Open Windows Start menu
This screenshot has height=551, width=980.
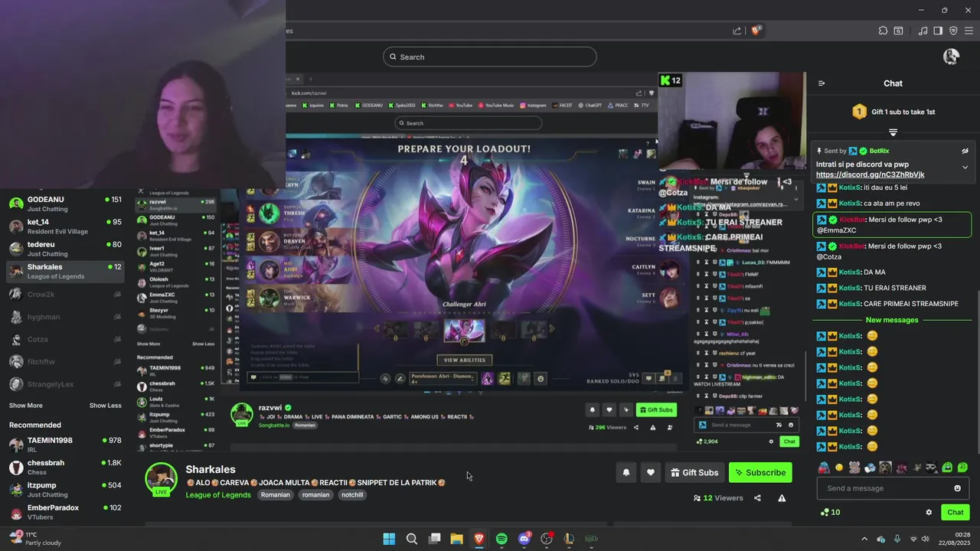point(389,539)
